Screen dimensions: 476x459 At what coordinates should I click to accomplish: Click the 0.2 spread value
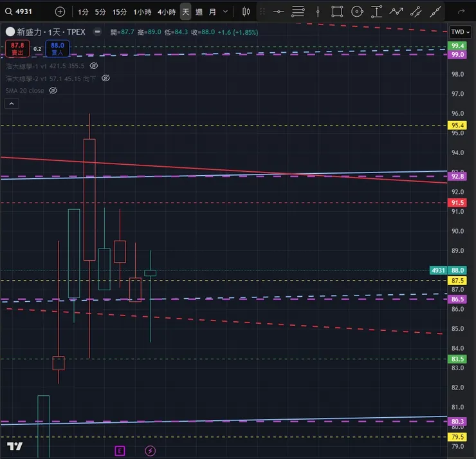37,49
